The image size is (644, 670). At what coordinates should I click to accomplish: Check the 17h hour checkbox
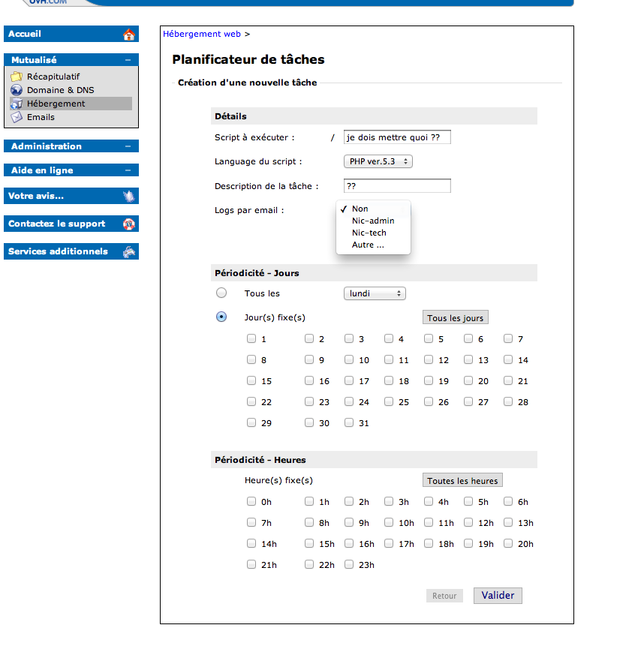[x=389, y=543]
